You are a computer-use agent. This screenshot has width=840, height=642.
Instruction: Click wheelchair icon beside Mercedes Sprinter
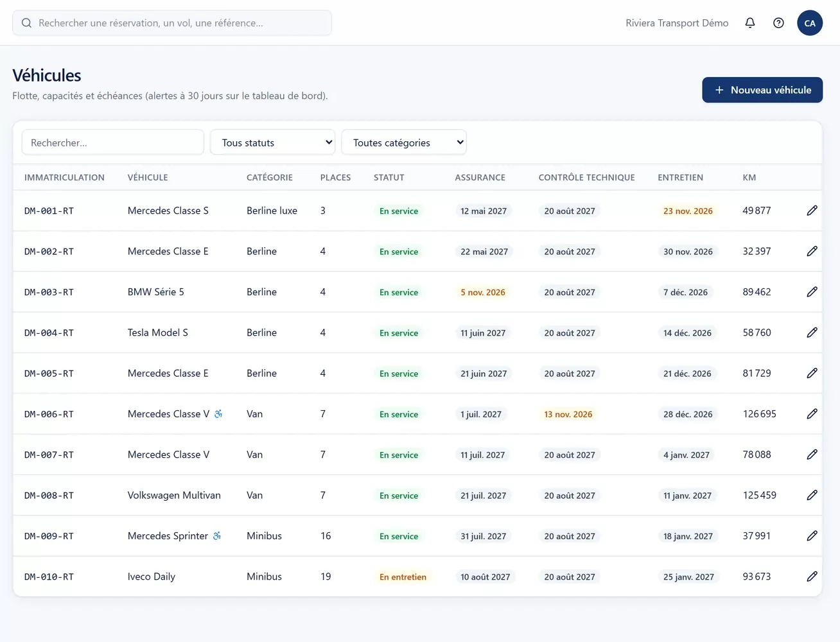pyautogui.click(x=217, y=536)
